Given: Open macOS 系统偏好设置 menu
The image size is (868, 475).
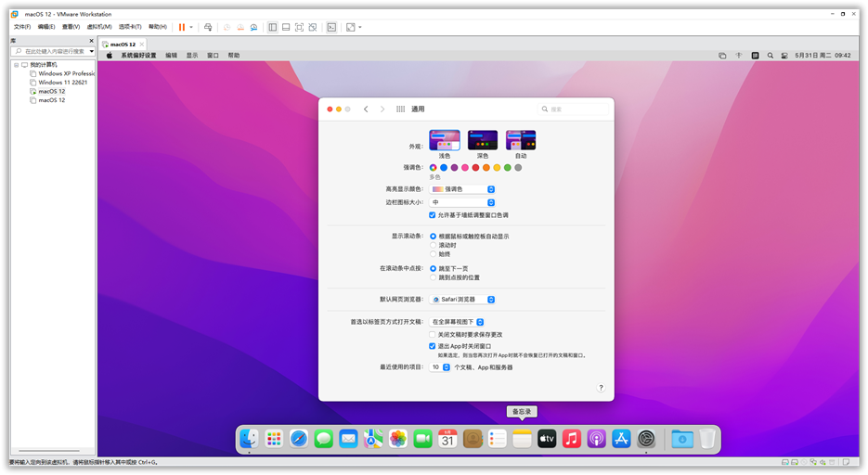Looking at the screenshot, I should (x=138, y=56).
